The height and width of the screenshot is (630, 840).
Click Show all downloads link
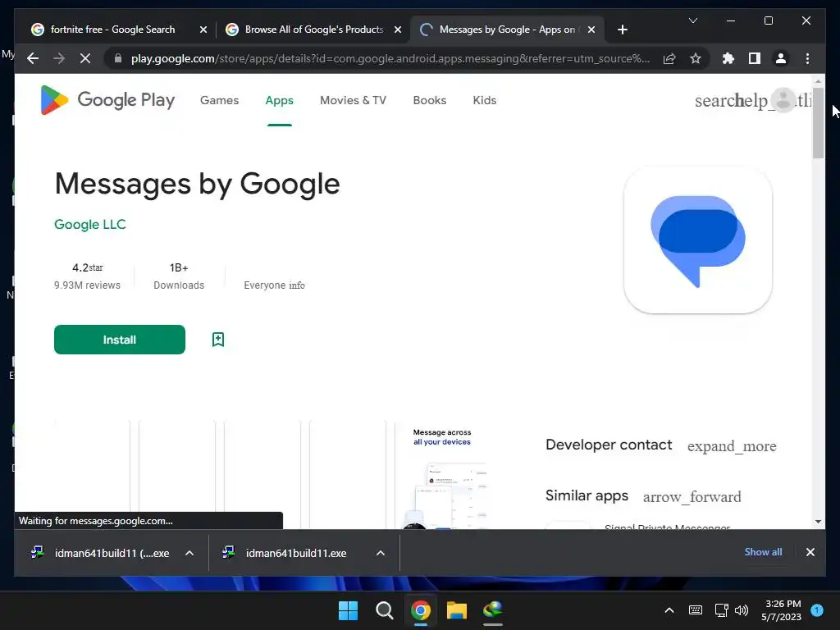pos(764,552)
